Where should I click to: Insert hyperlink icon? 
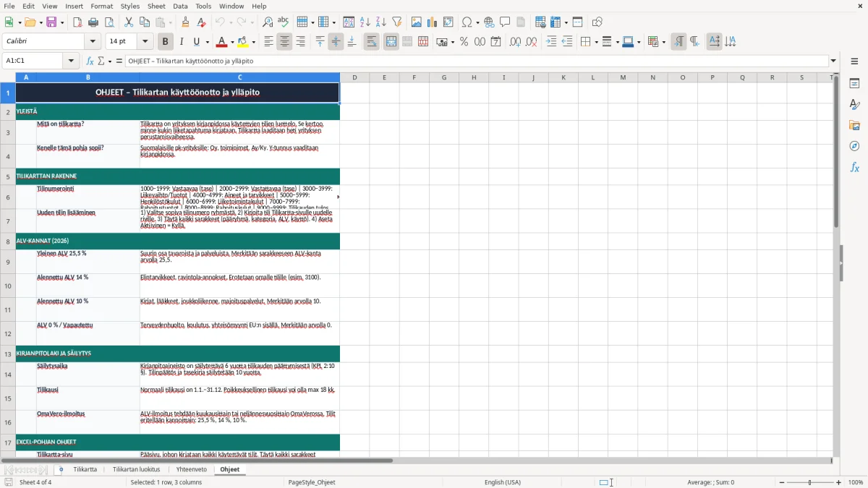(x=489, y=22)
